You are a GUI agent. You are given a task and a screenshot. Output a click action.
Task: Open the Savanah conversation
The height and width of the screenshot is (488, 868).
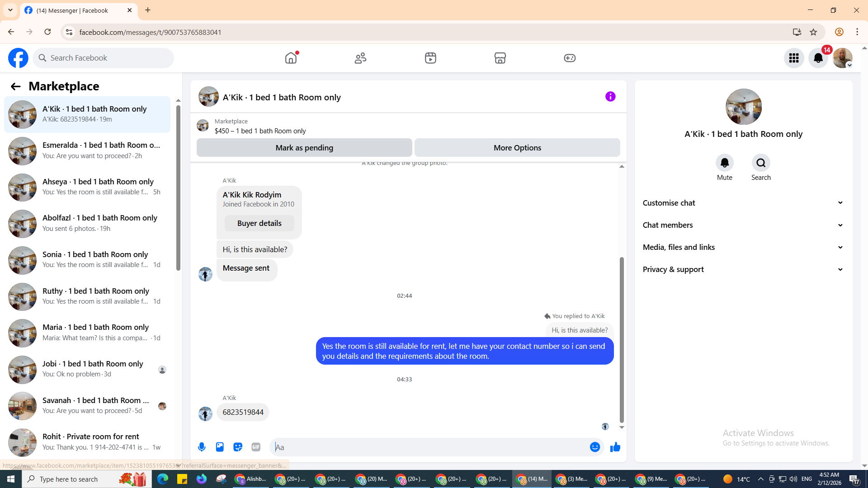tap(87, 406)
